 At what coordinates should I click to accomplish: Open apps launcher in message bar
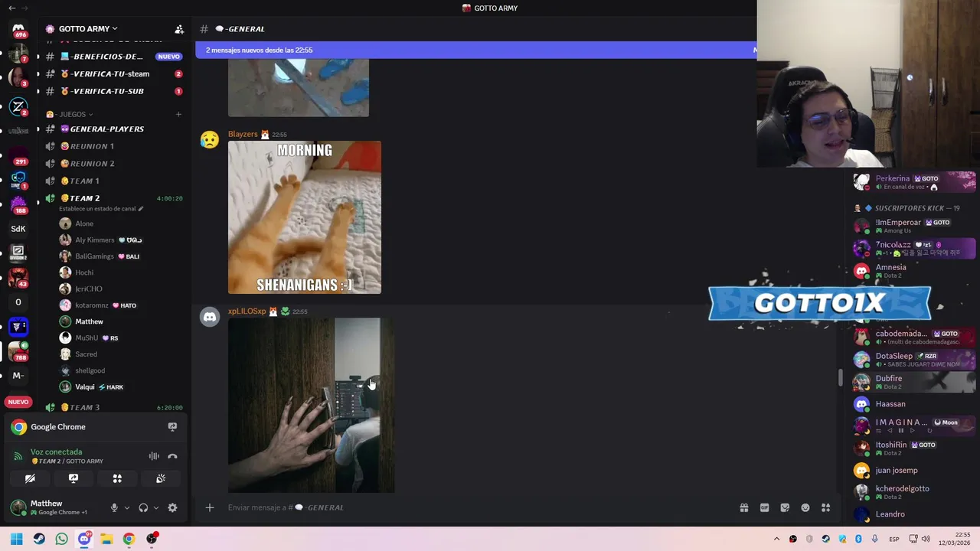point(826,507)
